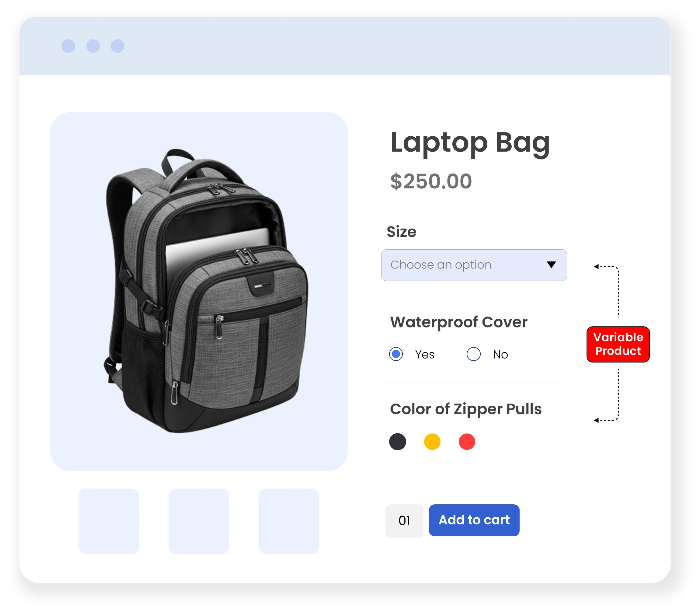Click the quantity field showing 01
The height and width of the screenshot is (613, 700).
pos(404,521)
